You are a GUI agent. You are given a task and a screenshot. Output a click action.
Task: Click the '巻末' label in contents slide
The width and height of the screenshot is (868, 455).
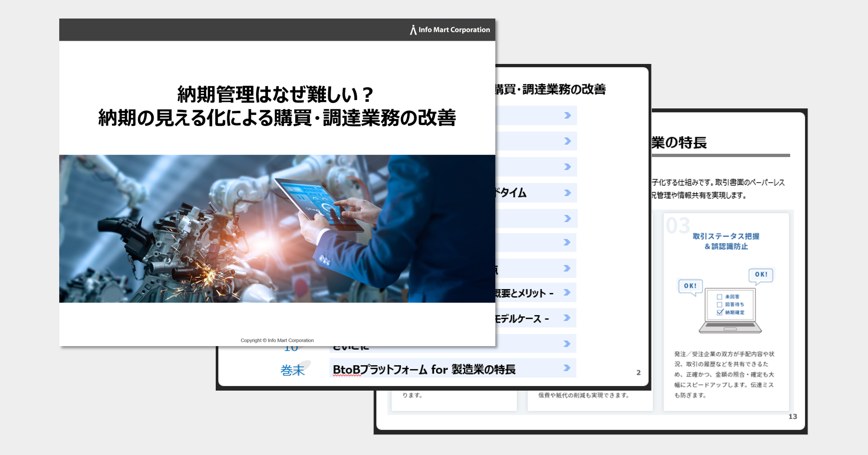point(293,370)
